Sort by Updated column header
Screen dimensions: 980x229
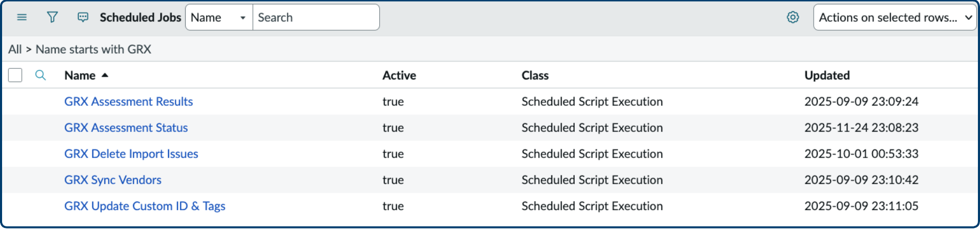(x=827, y=75)
